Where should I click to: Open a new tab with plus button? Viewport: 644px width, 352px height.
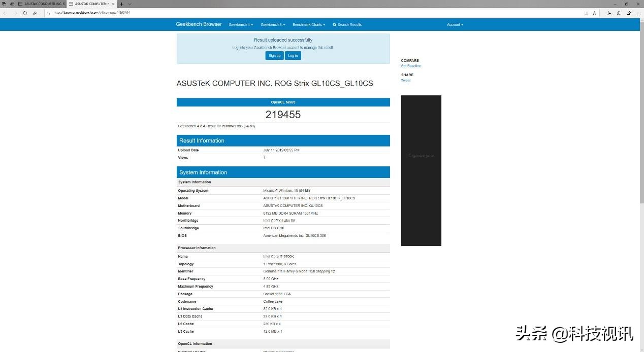click(121, 4)
